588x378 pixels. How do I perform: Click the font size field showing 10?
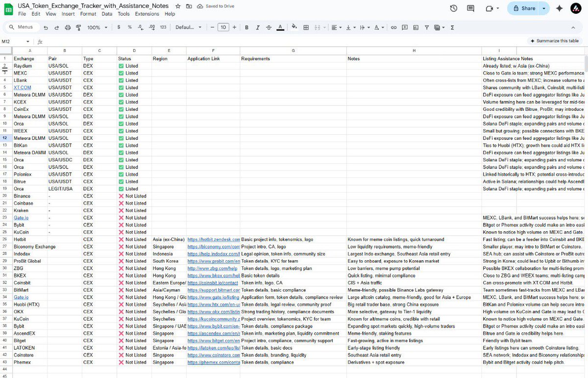pos(223,27)
